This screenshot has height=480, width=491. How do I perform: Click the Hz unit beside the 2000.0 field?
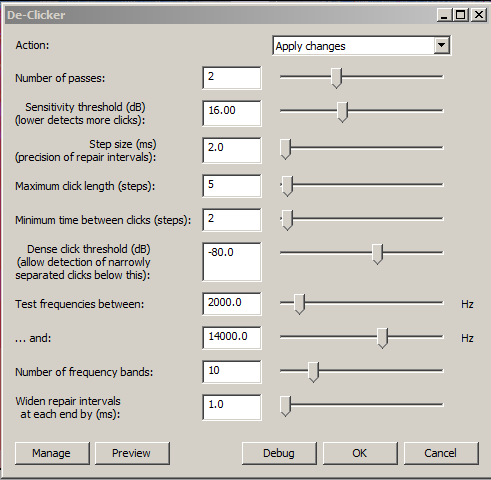tap(467, 304)
